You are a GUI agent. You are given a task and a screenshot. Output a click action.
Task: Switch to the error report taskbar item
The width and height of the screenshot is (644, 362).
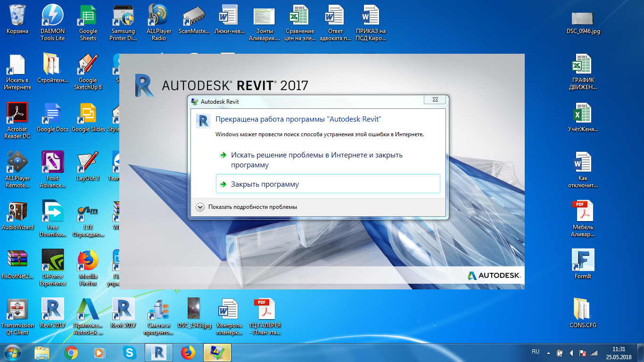217,352
